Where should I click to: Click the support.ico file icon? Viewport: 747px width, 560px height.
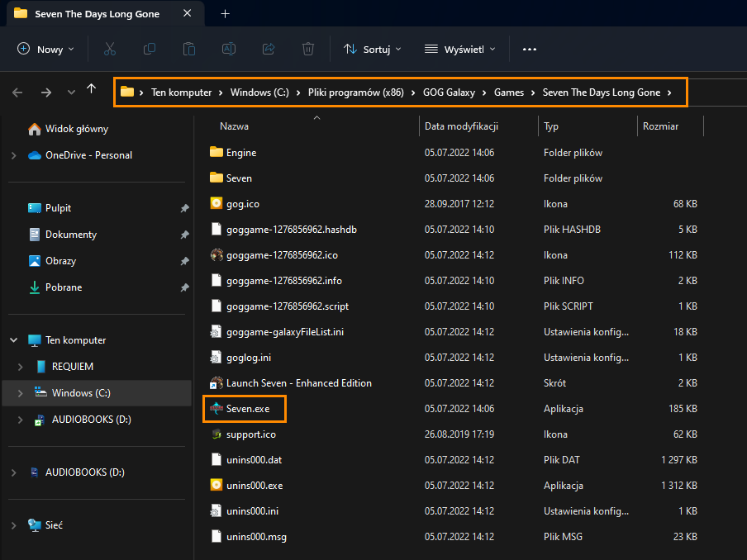tap(216, 434)
